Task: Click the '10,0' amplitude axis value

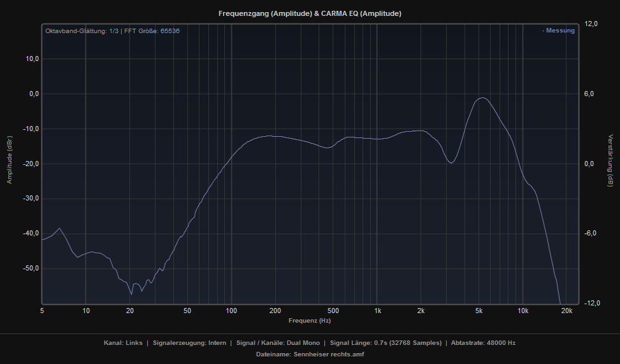Action: 32,59
